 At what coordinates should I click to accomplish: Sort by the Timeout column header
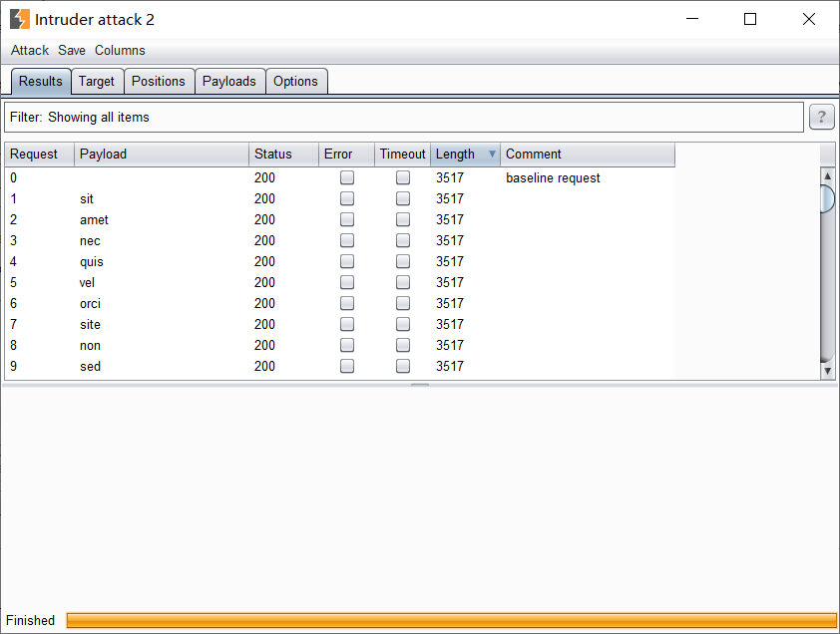pos(402,155)
